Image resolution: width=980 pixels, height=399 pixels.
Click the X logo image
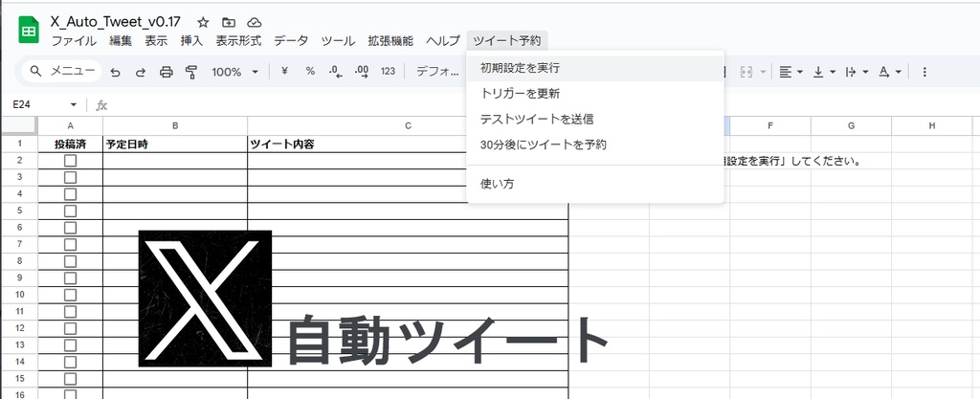pos(205,299)
